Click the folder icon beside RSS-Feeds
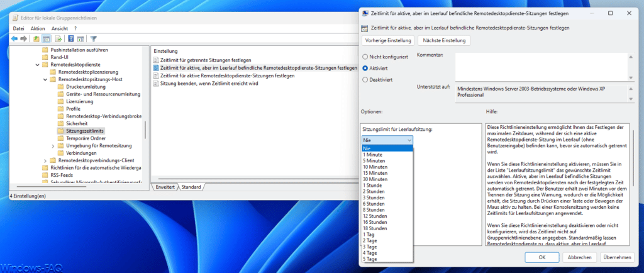This screenshot has height=273, width=644. pyautogui.click(x=45, y=175)
